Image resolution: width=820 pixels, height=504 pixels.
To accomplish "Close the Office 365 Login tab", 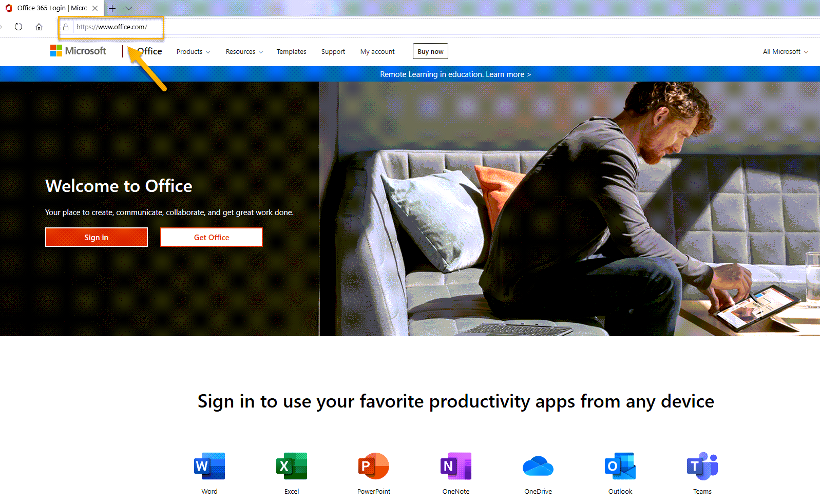I will coord(95,8).
